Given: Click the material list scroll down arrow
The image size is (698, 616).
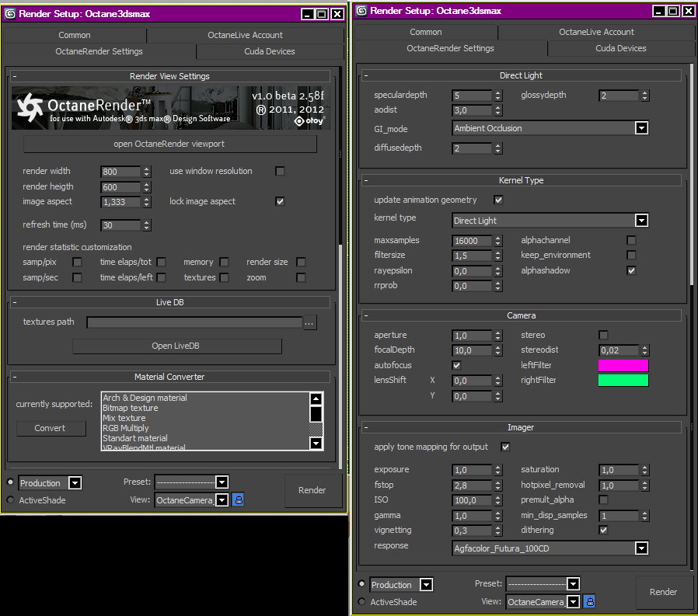Looking at the screenshot, I should click(x=316, y=443).
